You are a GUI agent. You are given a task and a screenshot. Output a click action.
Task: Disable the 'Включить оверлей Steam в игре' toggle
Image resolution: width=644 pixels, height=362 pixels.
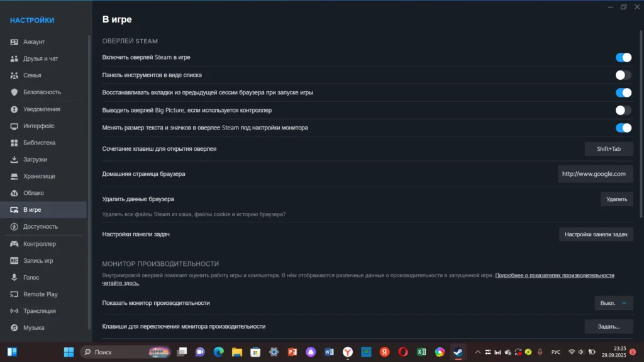pos(623,58)
